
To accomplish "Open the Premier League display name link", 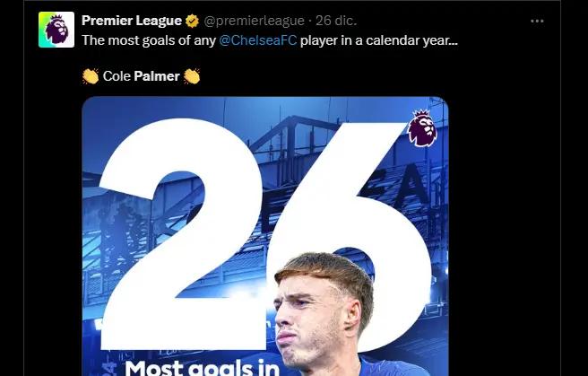I will point(131,22).
